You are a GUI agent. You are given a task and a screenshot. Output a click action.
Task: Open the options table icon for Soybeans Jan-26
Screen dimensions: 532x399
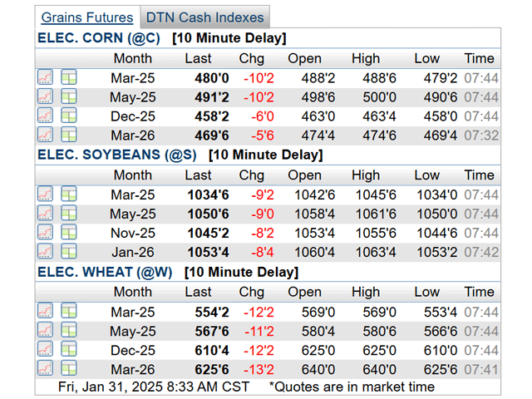[68, 252]
